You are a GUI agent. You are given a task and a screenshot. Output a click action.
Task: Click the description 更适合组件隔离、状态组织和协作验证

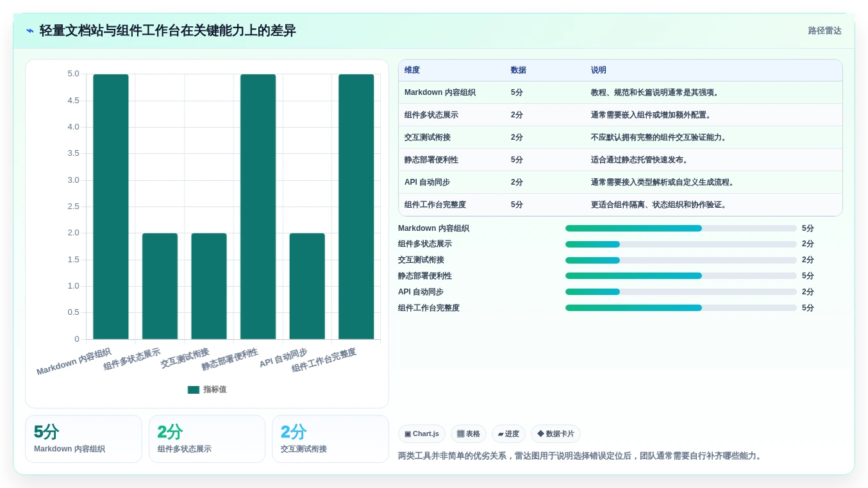660,205
